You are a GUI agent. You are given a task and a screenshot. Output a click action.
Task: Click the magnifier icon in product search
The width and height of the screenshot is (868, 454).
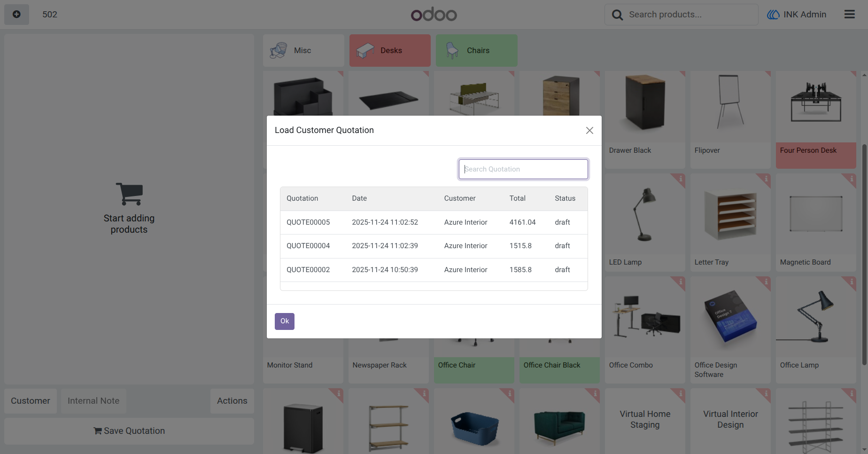[x=617, y=15]
